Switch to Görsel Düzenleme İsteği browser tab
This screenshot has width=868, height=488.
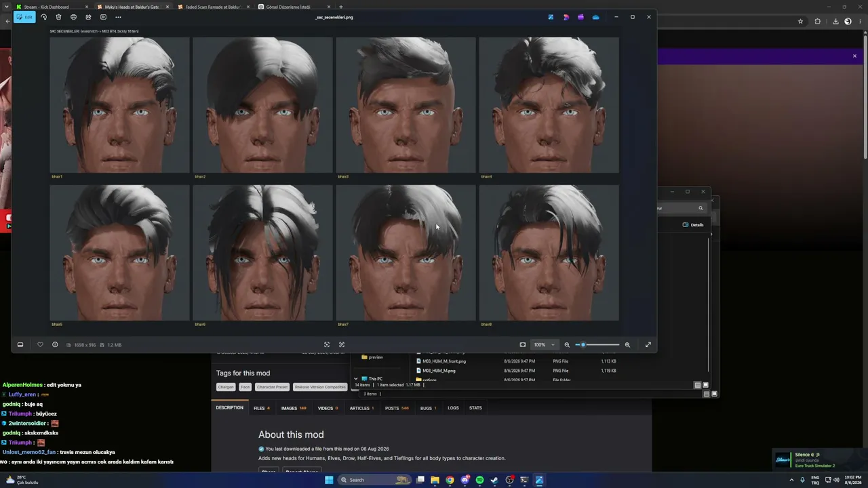pyautogui.click(x=294, y=7)
